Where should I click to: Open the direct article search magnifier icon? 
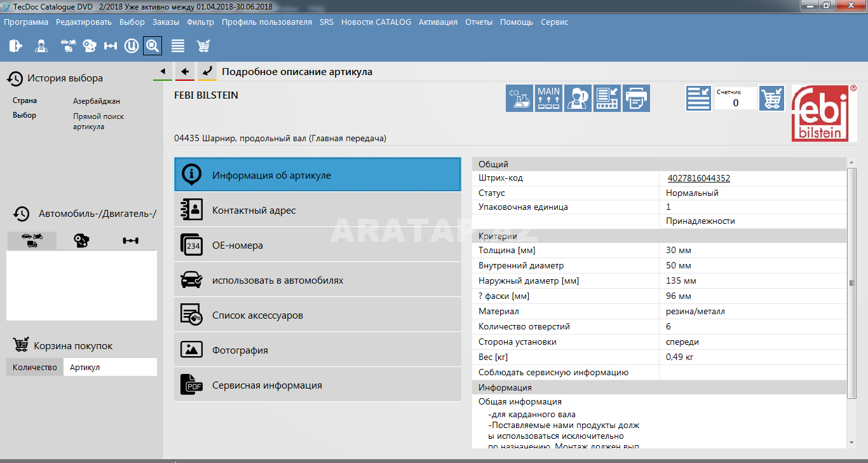point(153,46)
